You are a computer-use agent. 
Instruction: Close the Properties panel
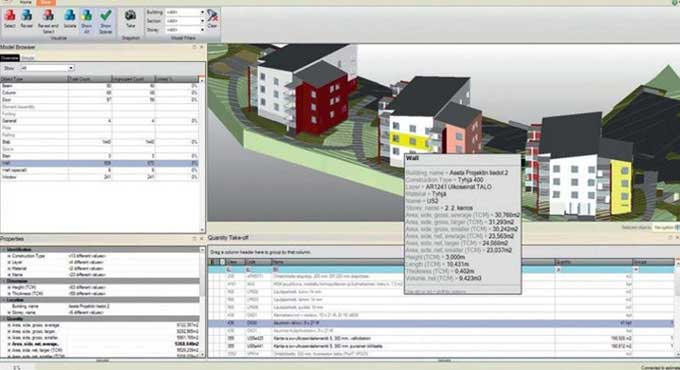(x=201, y=239)
